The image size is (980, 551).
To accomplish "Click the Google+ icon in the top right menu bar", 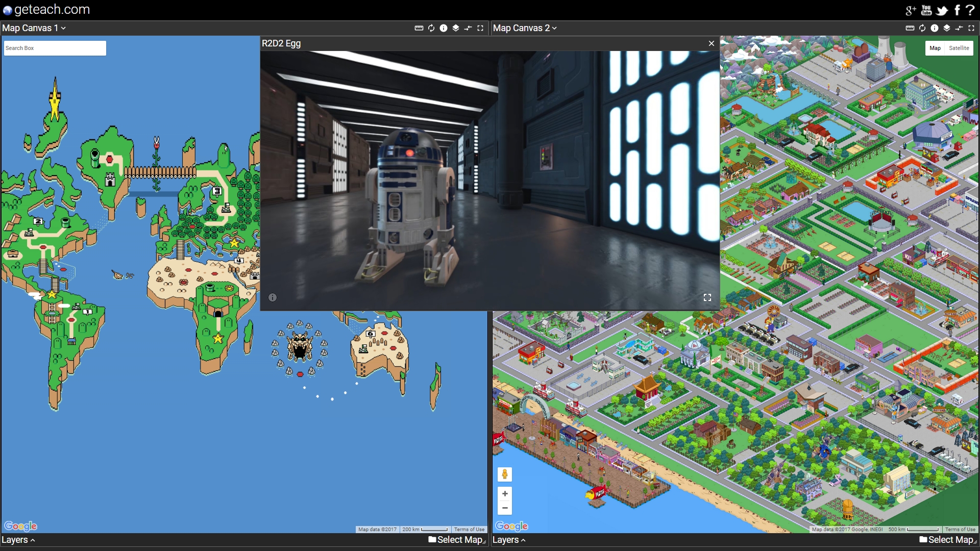I will pyautogui.click(x=910, y=10).
